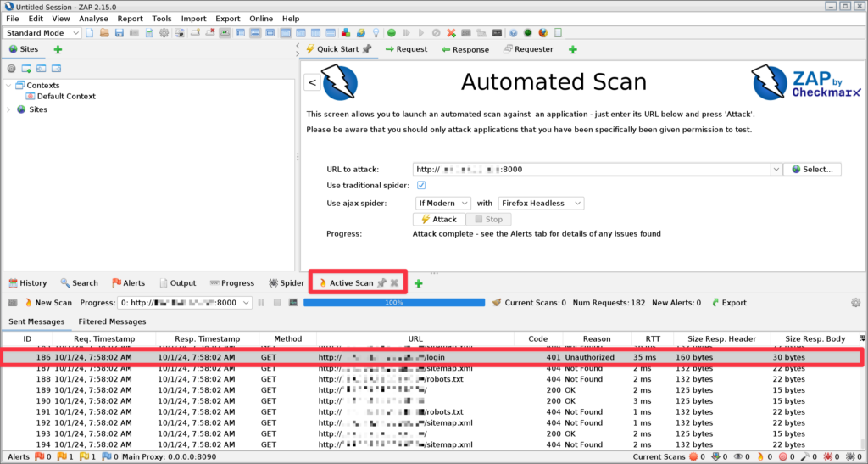Close the Active Scan tab
This screenshot has height=464, width=868.
point(394,283)
